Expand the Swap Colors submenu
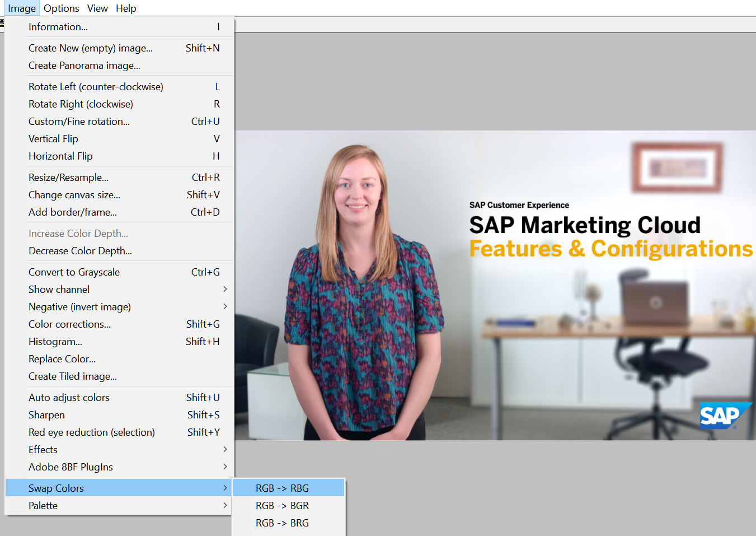This screenshot has width=756, height=536. (119, 488)
